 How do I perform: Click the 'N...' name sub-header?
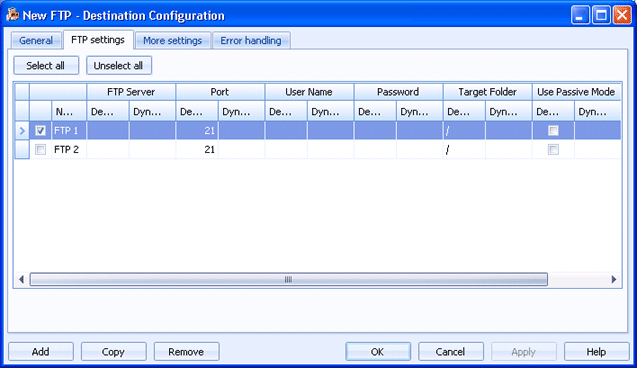(x=69, y=111)
